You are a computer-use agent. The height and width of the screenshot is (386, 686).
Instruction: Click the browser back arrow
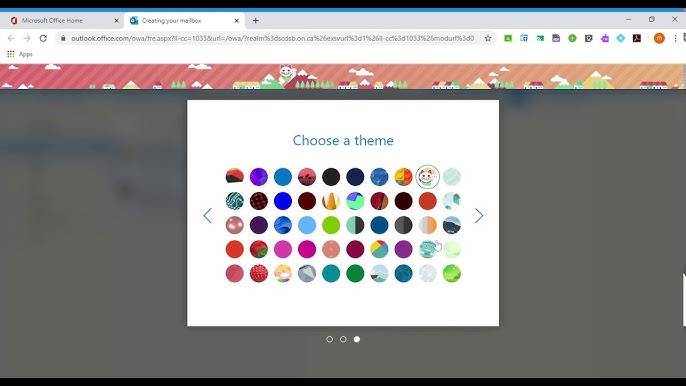pos(11,39)
